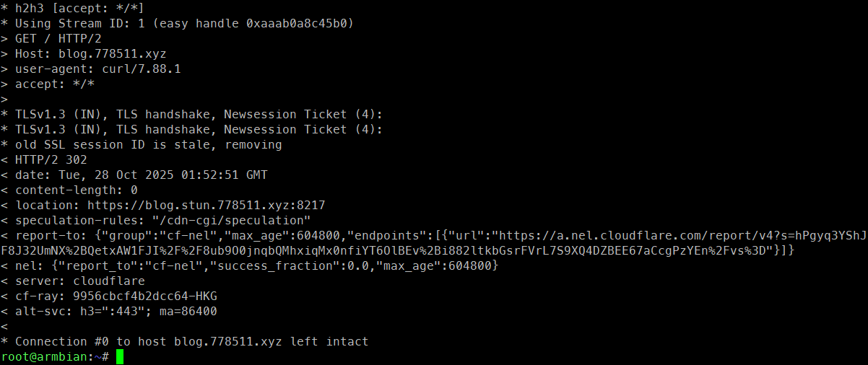Click the green terminal cursor block
This screenshot has height=365, width=868.
120,357
